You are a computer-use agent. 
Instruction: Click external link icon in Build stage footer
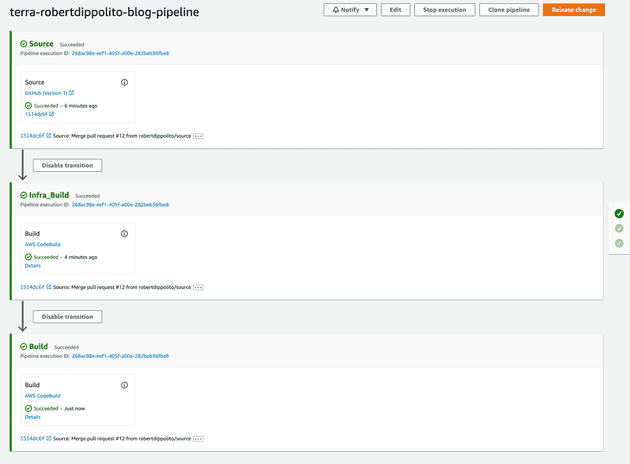click(49, 438)
